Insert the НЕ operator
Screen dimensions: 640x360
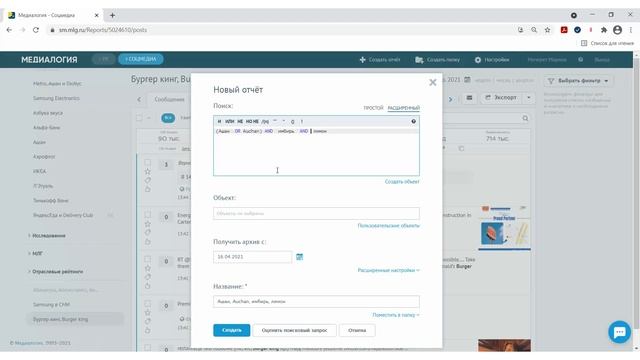pyautogui.click(x=240, y=122)
